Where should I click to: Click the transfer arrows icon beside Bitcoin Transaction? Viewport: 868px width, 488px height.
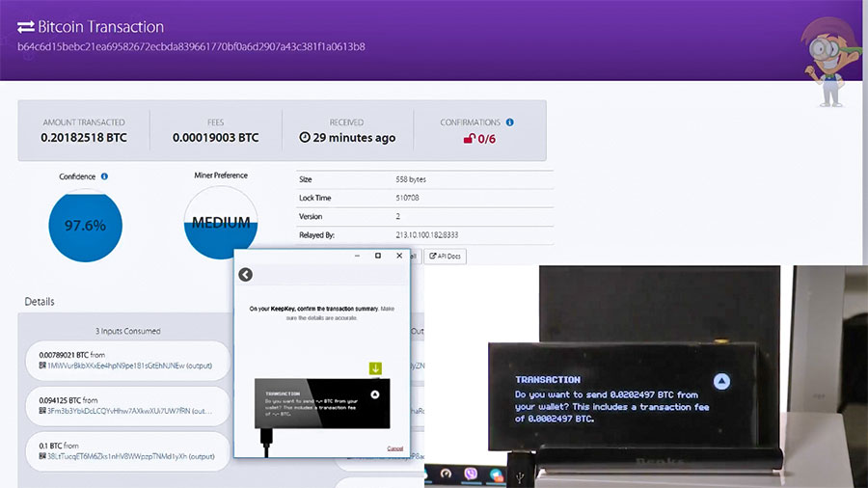[25, 27]
